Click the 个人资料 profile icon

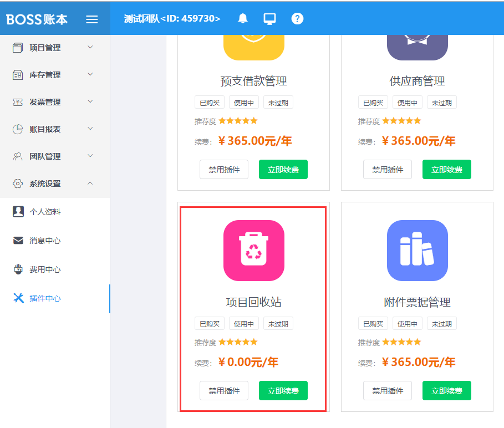[18, 212]
